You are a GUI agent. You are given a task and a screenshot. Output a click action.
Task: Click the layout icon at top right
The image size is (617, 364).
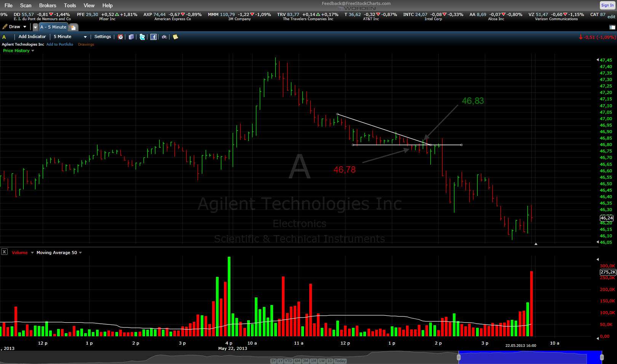point(612,27)
